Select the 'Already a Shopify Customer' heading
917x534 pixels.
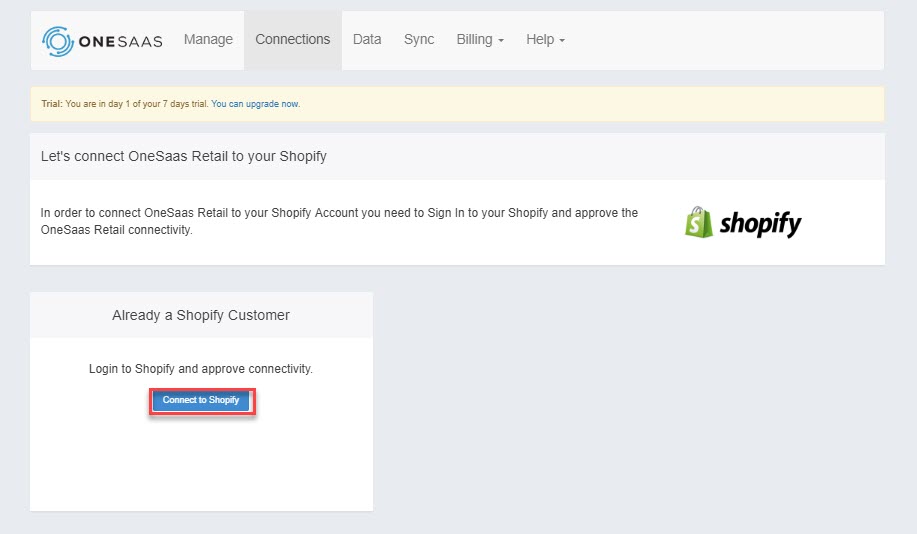(201, 315)
